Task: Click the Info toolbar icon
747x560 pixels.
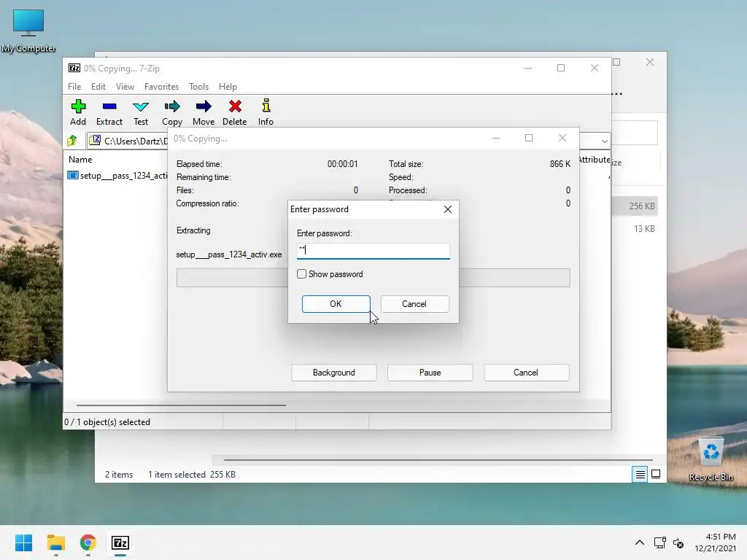Action: (266, 112)
